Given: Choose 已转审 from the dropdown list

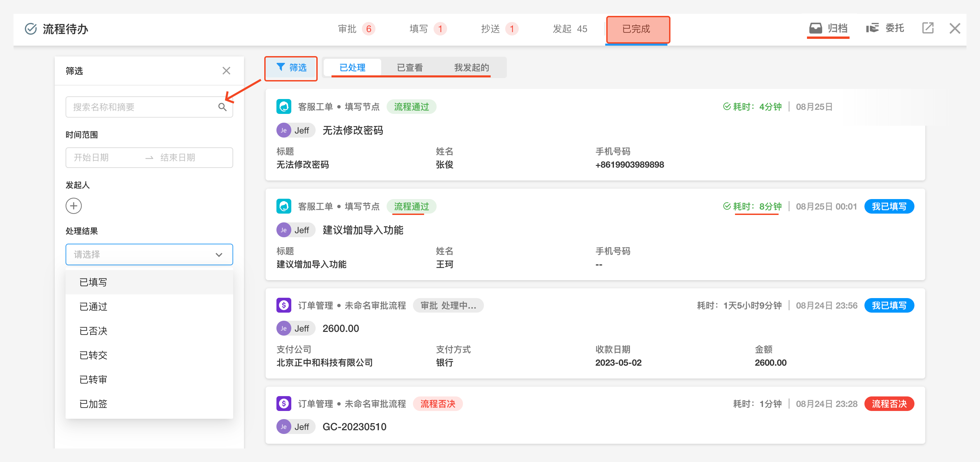Looking at the screenshot, I should pyautogui.click(x=149, y=380).
